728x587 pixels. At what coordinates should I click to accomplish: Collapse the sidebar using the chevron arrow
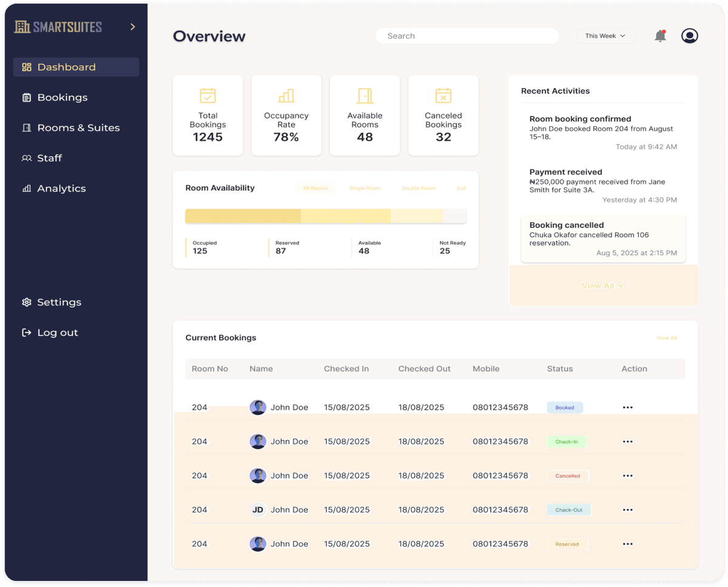click(x=132, y=27)
